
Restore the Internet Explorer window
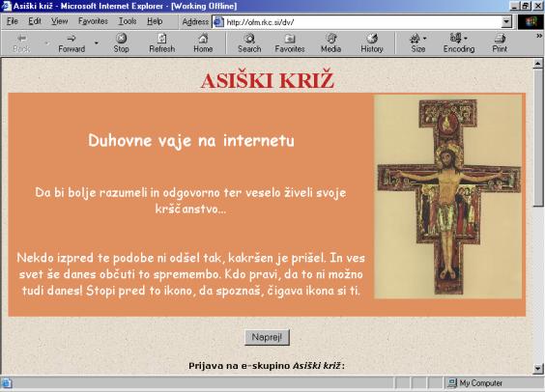[x=526, y=6]
